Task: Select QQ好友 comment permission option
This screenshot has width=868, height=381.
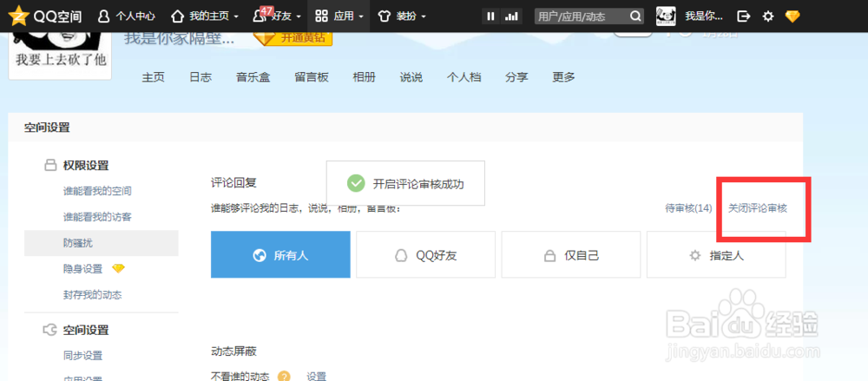Action: [x=425, y=255]
